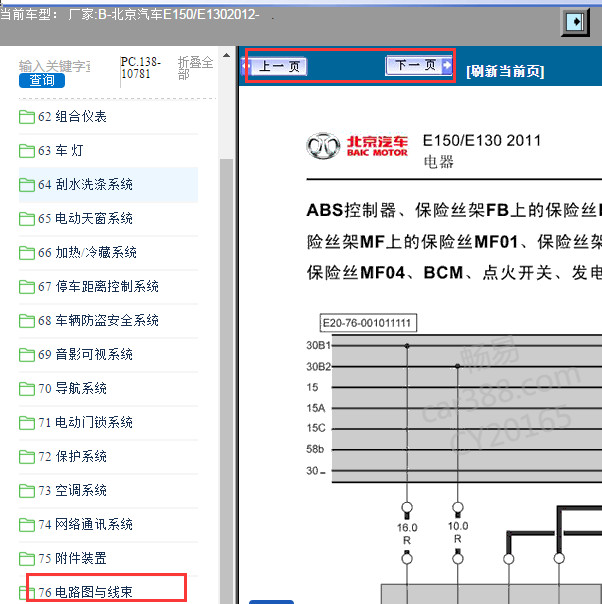Open the 63 车灯 tree entry
Viewport: 602px width, 604px height.
pos(60,151)
